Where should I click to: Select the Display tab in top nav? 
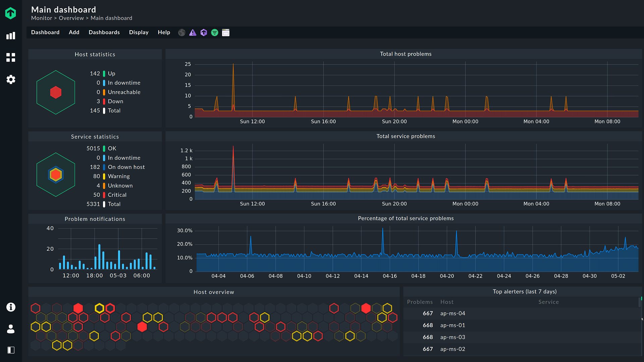click(139, 32)
